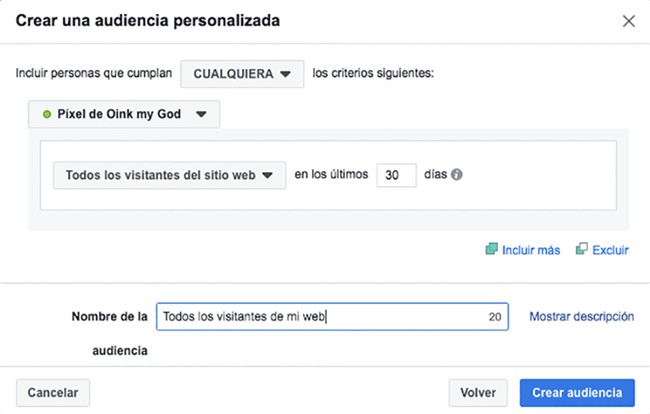Click the Incluir más link

pyautogui.click(x=523, y=250)
